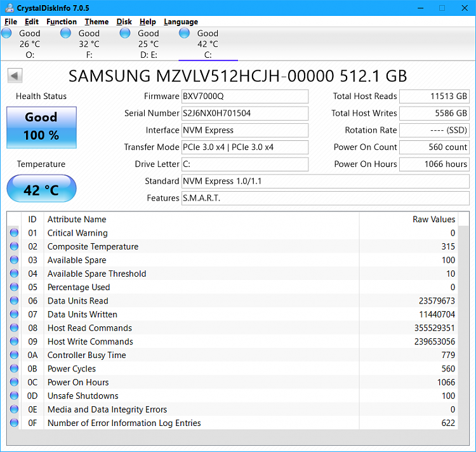Click the Firmware field BXV7000Q
The height and width of the screenshot is (452, 476).
click(245, 96)
